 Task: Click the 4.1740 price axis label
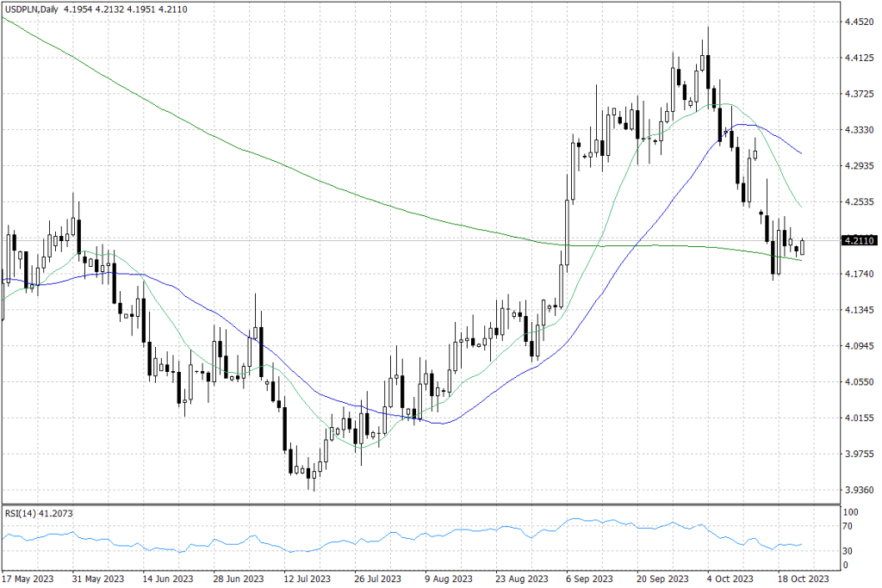pos(860,274)
